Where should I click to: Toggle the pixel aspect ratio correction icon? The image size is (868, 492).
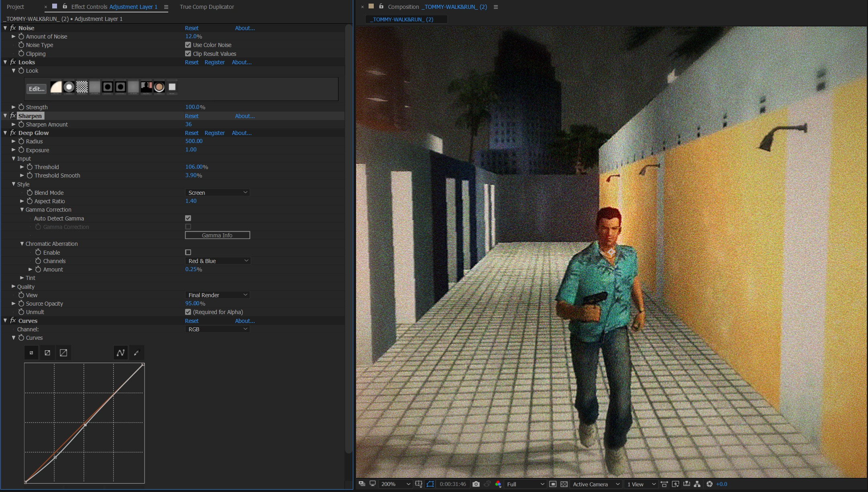point(664,484)
